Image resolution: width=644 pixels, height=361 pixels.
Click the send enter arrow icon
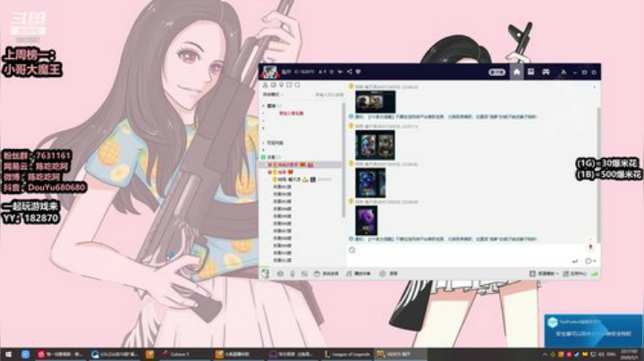575,261
